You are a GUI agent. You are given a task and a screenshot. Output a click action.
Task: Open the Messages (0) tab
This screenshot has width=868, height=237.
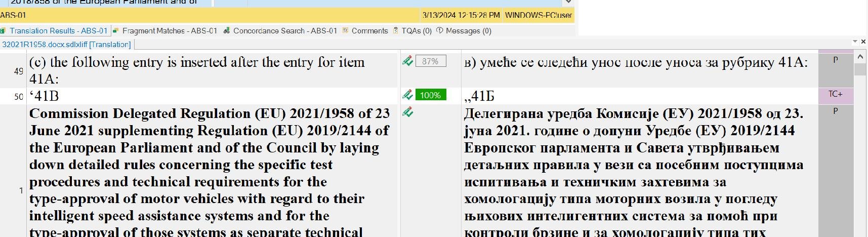click(468, 31)
